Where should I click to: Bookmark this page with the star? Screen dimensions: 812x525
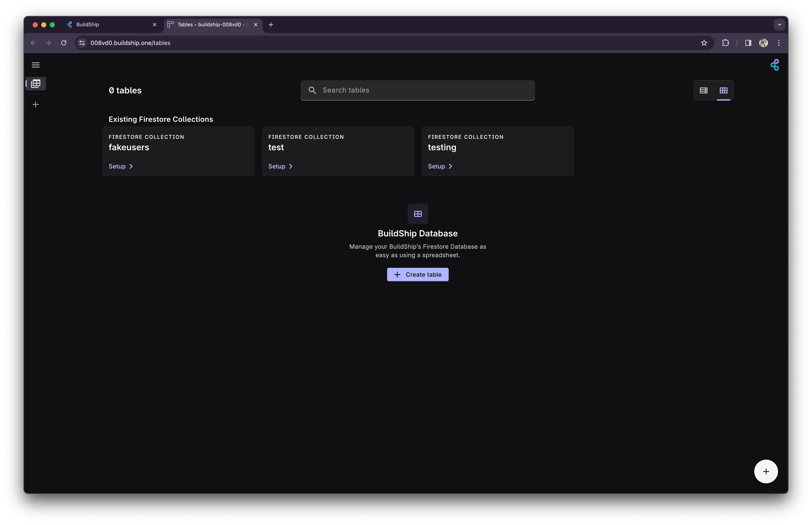coord(704,43)
